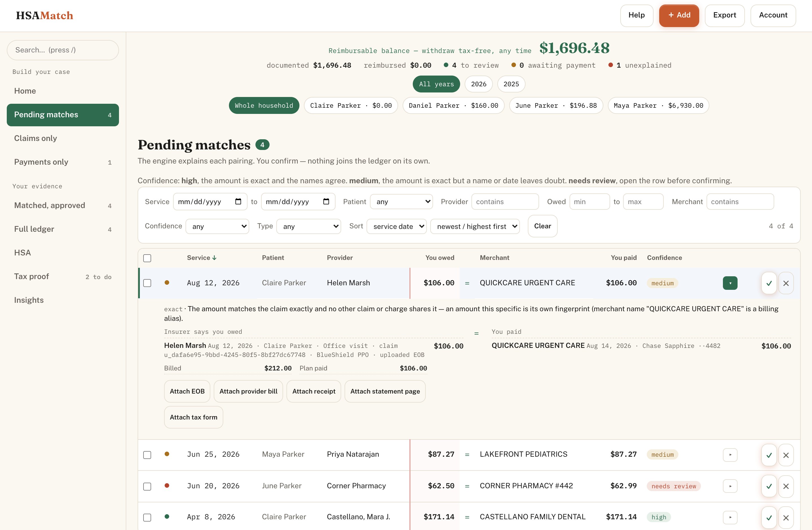The width and height of the screenshot is (812, 530).
Task: Confirm the LAKEFRONT PEDIATRICS match checkmark
Action: [769, 455]
